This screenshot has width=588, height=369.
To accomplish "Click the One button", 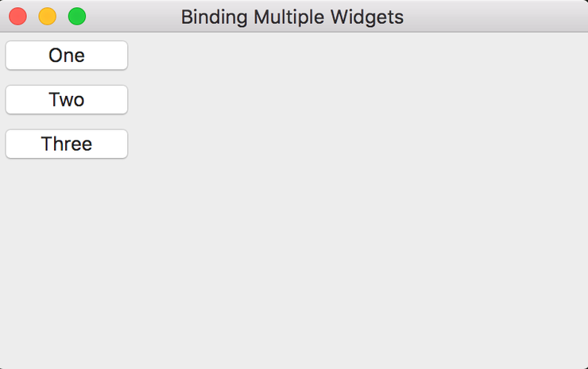I will click(x=67, y=56).
